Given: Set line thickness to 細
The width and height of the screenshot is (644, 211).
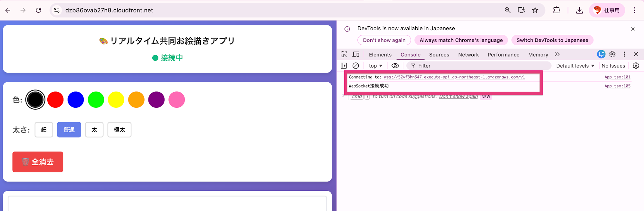Looking at the screenshot, I should (44, 130).
